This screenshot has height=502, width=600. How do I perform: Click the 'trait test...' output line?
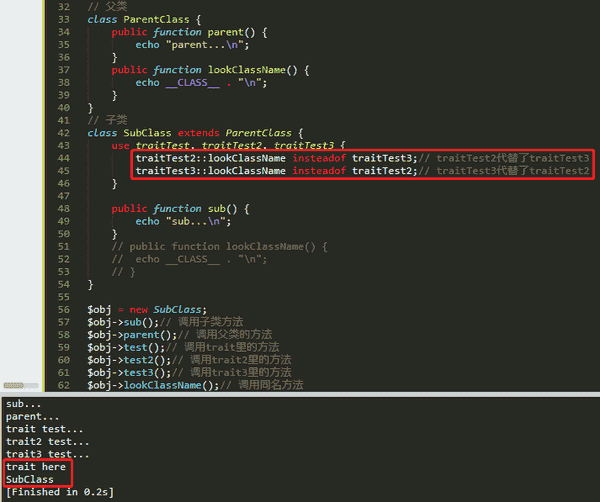pyautogui.click(x=44, y=429)
